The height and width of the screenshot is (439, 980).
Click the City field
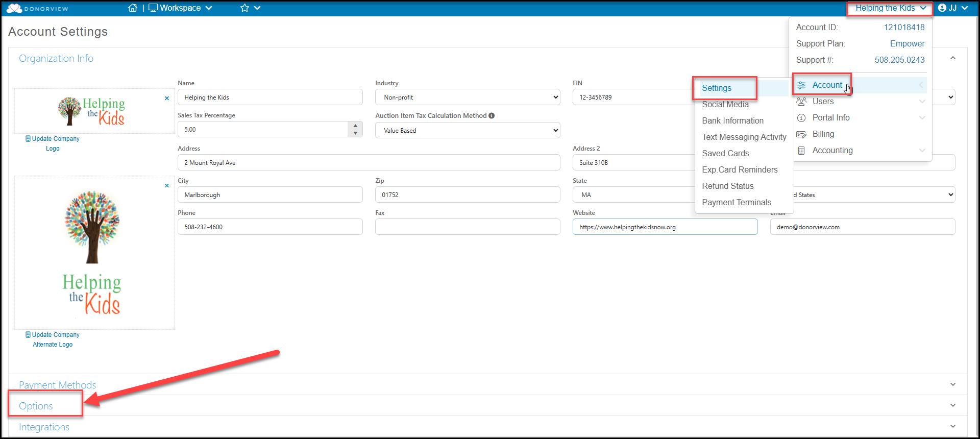(270, 194)
